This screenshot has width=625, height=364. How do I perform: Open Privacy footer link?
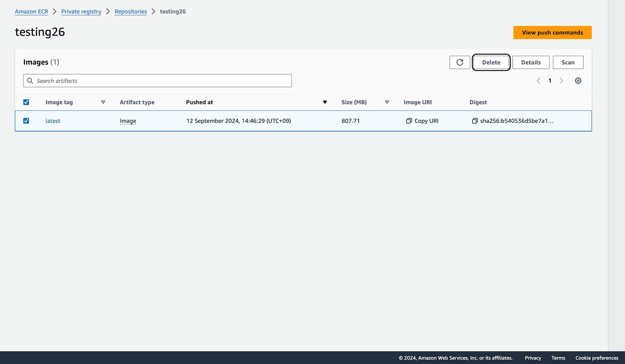coord(533,358)
